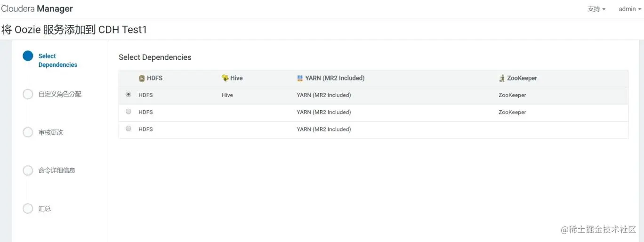The height and width of the screenshot is (242, 644).
Task: Click the YARN grid icon in header
Action: (x=300, y=78)
